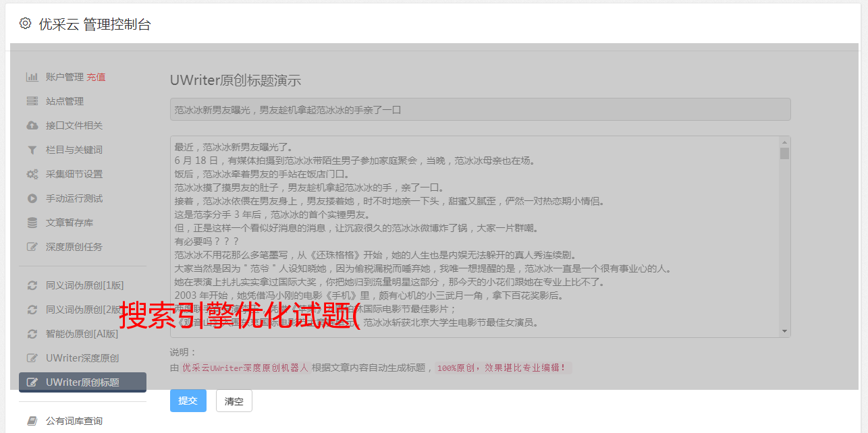Image resolution: width=868 pixels, height=433 pixels.
Task: Click the textarea scrollbar thumb
Action: 784,153
